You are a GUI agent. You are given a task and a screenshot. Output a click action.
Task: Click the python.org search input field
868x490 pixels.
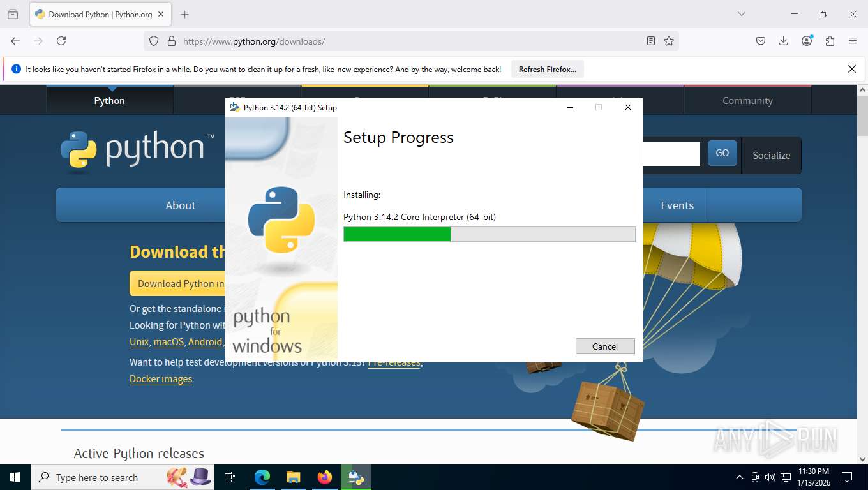point(671,154)
